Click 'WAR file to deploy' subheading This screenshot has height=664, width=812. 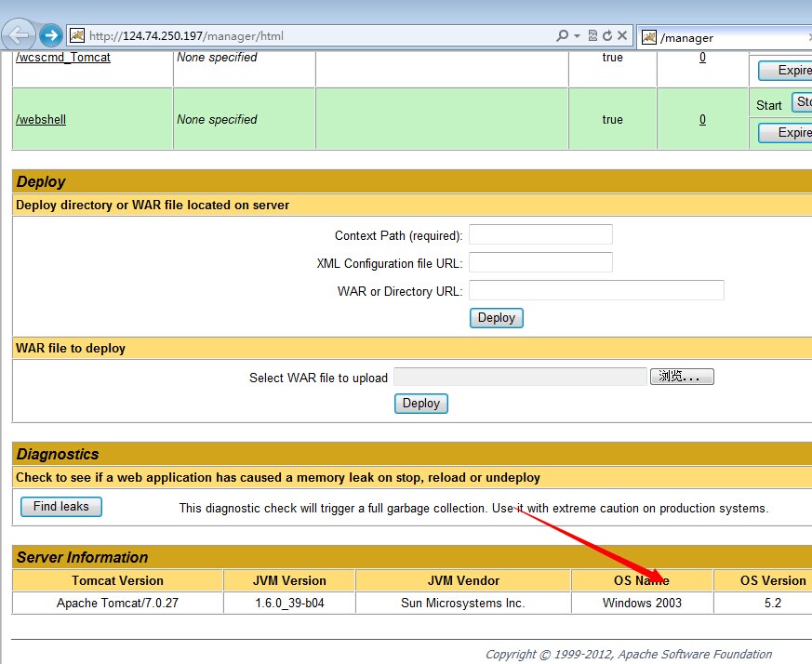pos(71,348)
